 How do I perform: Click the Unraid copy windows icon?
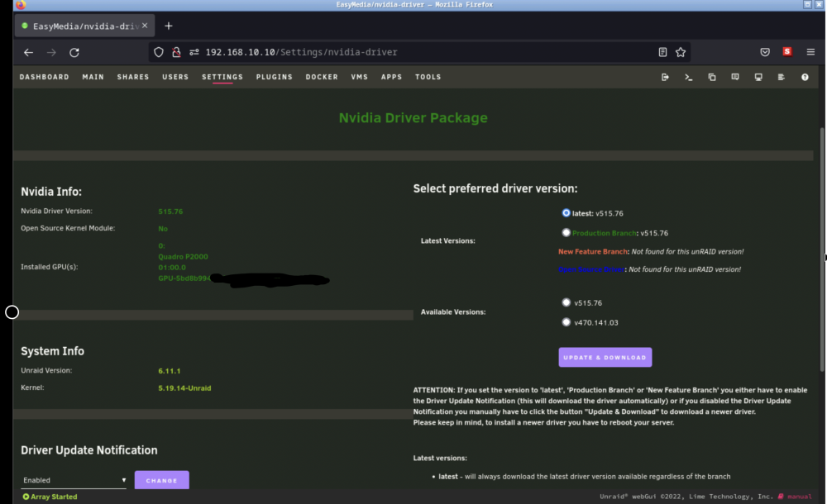(711, 77)
